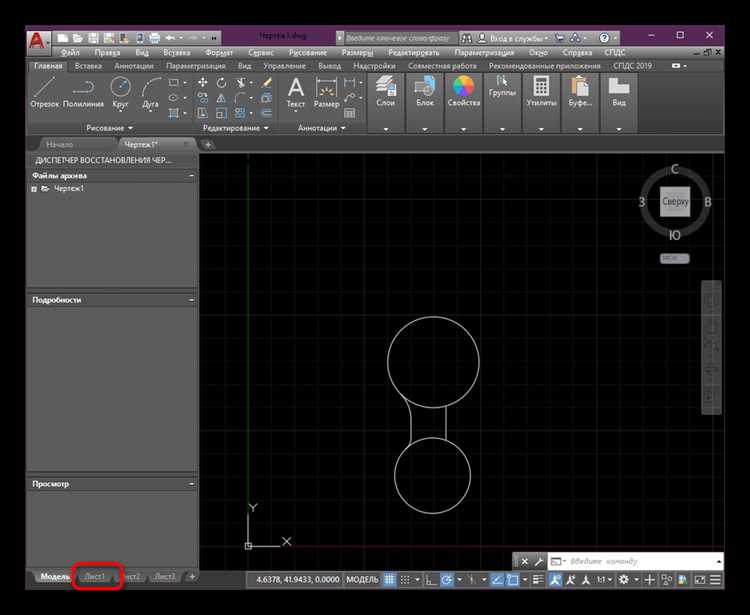
Task: Toggle polar tracking in status bar
Action: 447,580
